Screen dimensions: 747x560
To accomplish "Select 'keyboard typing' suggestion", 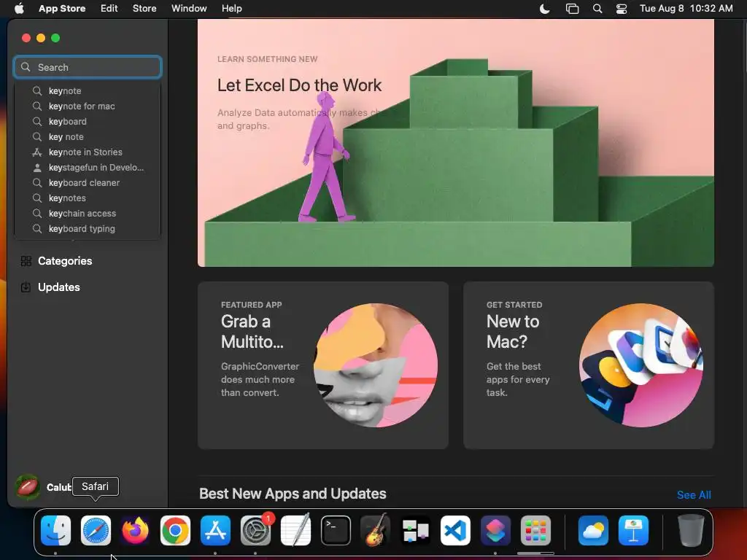I will pos(88,228).
